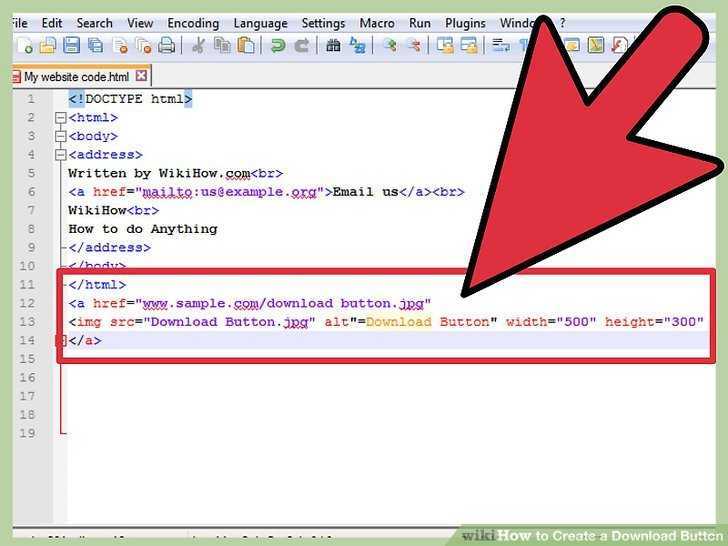Collapse the <html> fold marker on line 2
The width and height of the screenshot is (728, 546).
point(60,118)
